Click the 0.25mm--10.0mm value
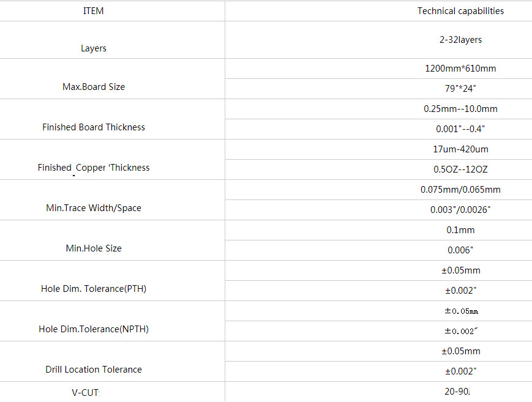 [460, 109]
